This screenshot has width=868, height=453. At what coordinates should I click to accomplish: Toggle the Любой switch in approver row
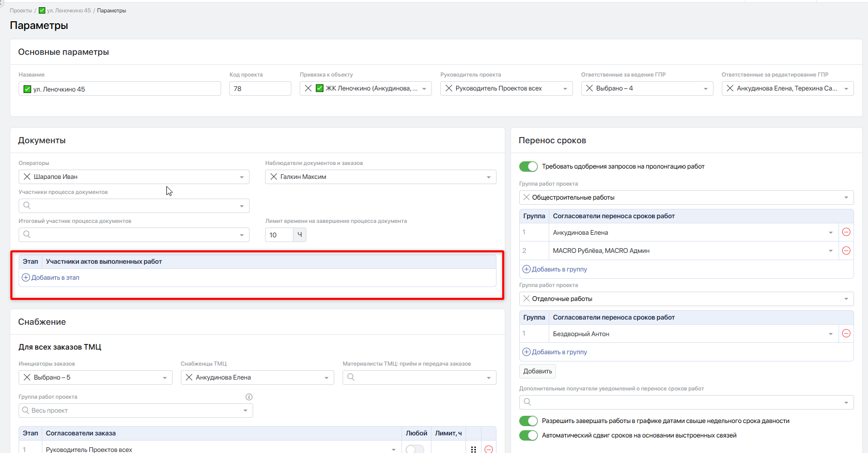point(414,449)
